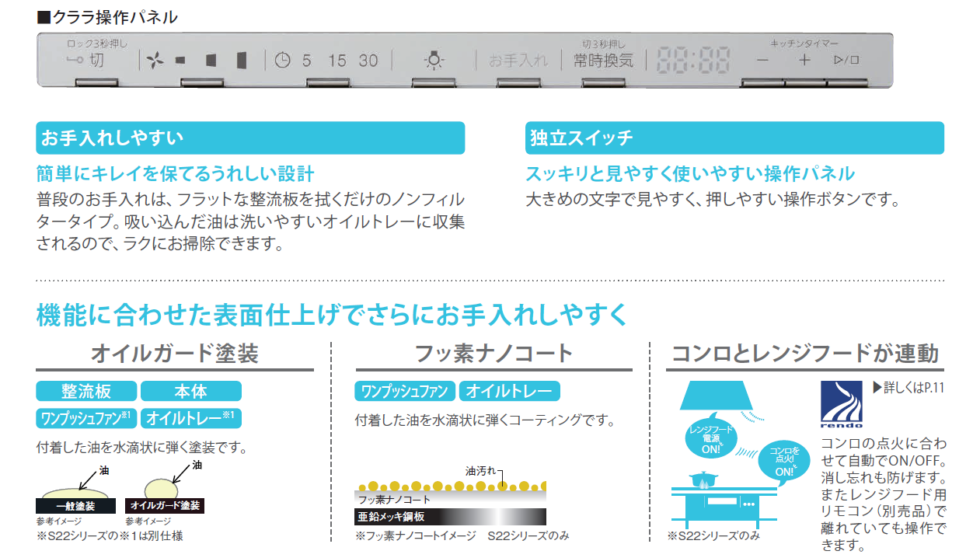Click the 整流板 blue tag
The height and width of the screenshot is (558, 980).
[x=86, y=391]
